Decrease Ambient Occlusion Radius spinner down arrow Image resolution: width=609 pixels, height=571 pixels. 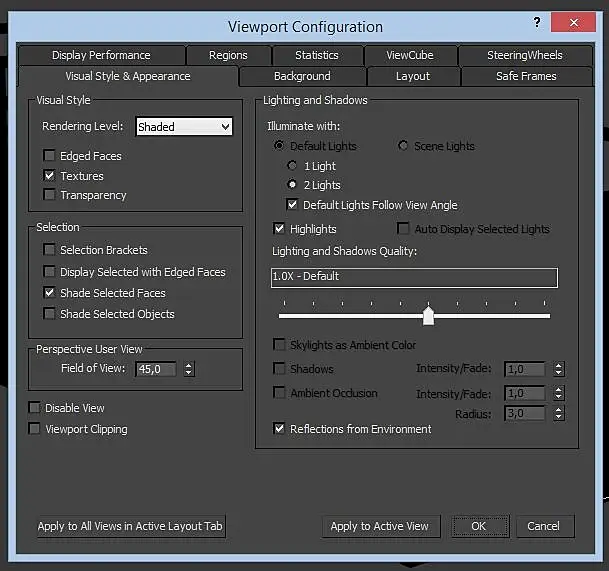pos(558,417)
